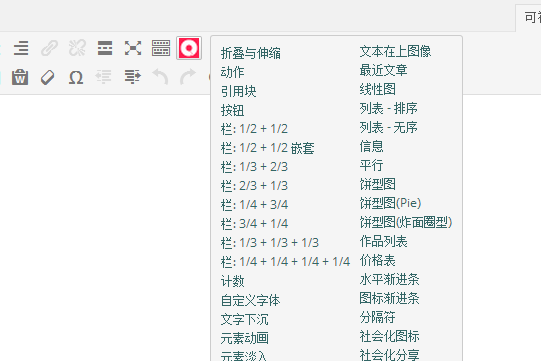
Task: Click the insert link icon
Action: pos(49,48)
